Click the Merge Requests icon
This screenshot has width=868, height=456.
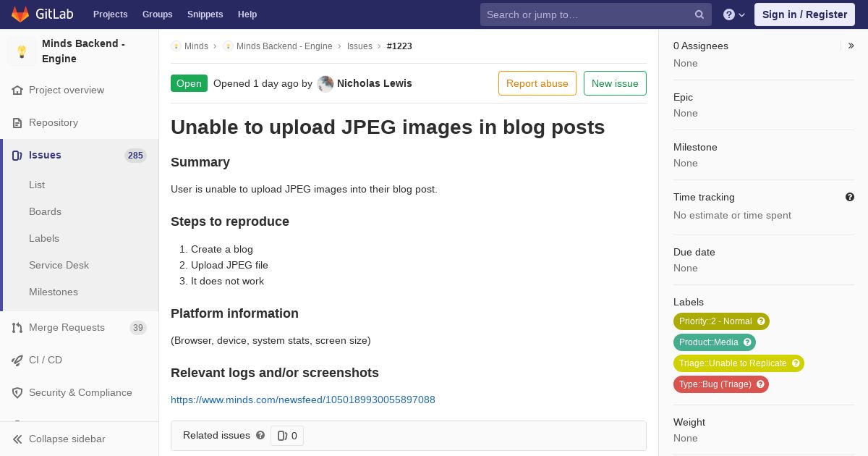click(17, 328)
